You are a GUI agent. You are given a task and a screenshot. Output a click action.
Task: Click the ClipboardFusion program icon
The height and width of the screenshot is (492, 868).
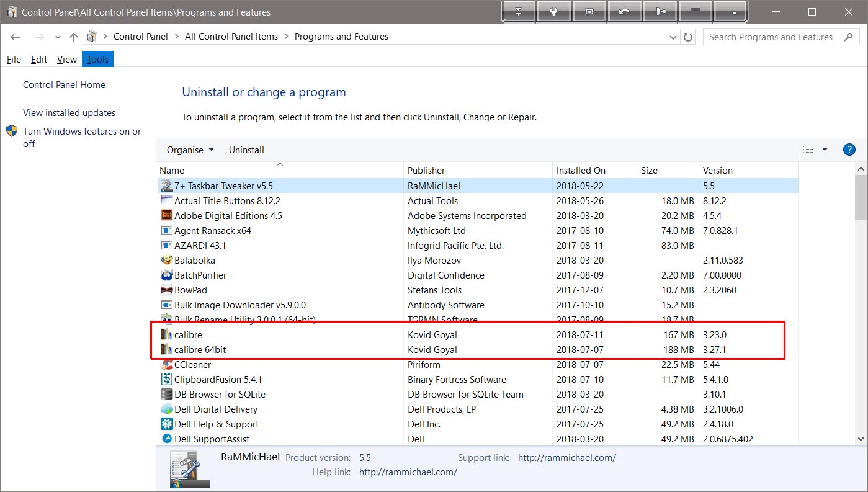coord(166,379)
